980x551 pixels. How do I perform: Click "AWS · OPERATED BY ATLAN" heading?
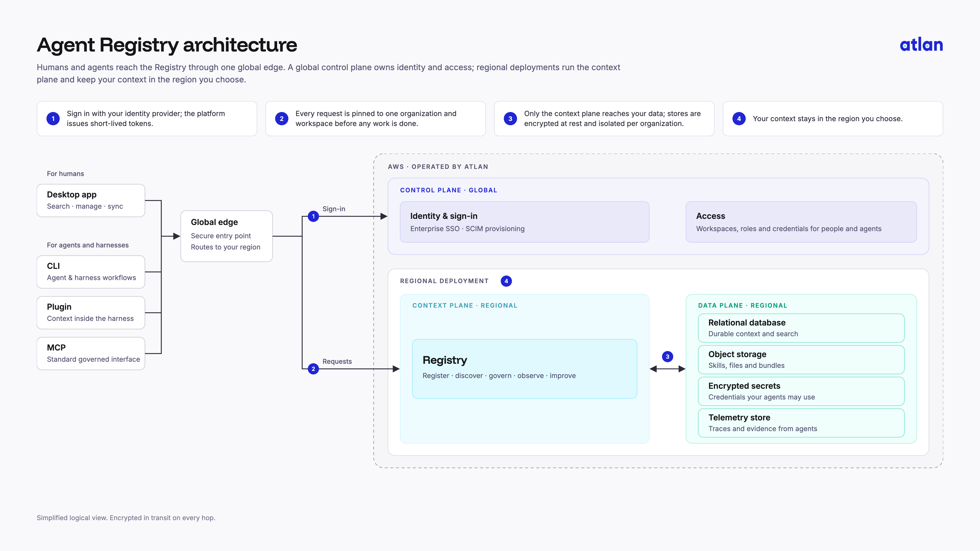[x=438, y=167]
